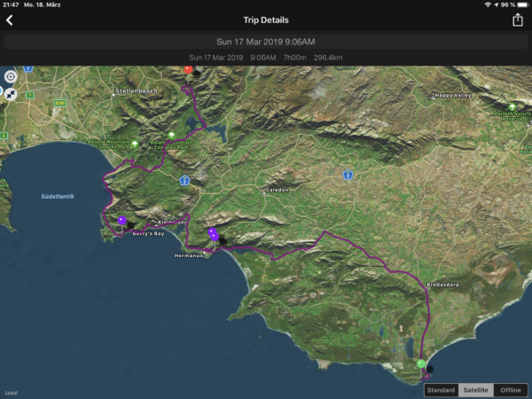Viewport: 532px width, 399px height.
Task: Tap the Wi-Fi status icon
Action: pyautogui.click(x=488, y=4)
